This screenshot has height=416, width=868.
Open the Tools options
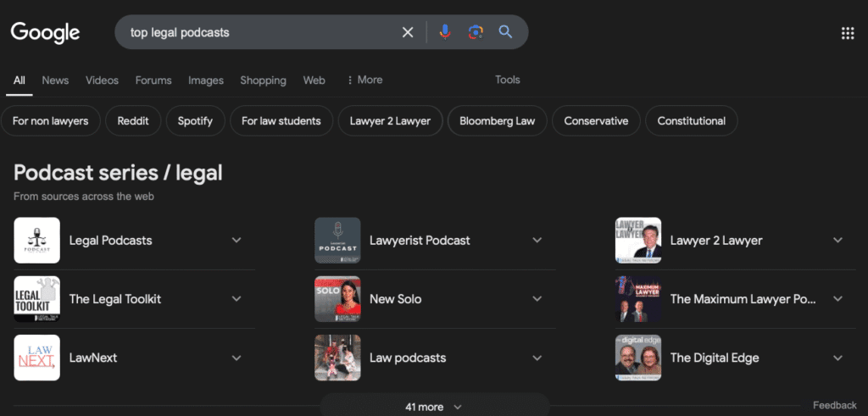tap(508, 80)
